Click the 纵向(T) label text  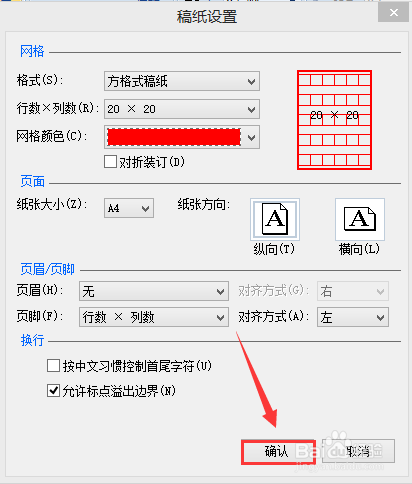pos(274,249)
